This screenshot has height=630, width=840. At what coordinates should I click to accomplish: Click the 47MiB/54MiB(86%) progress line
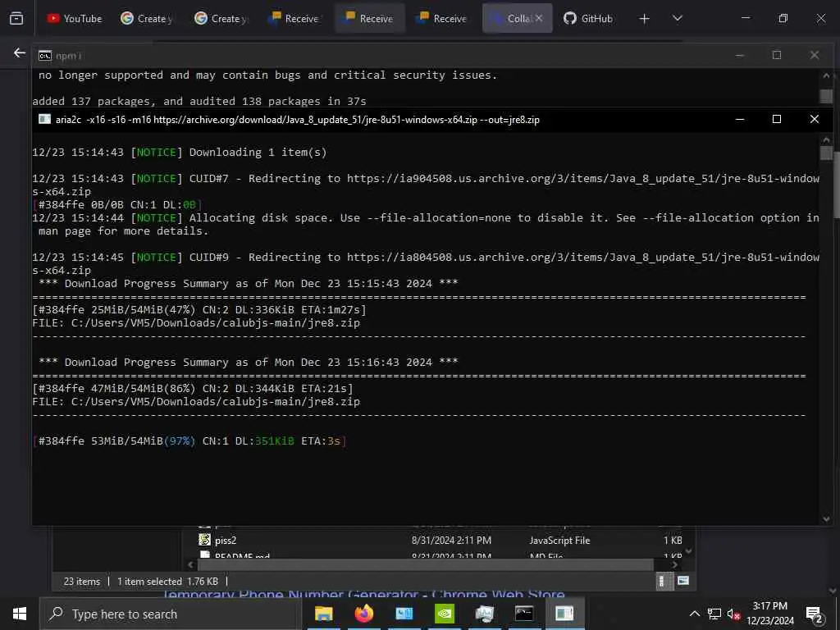[193, 388]
